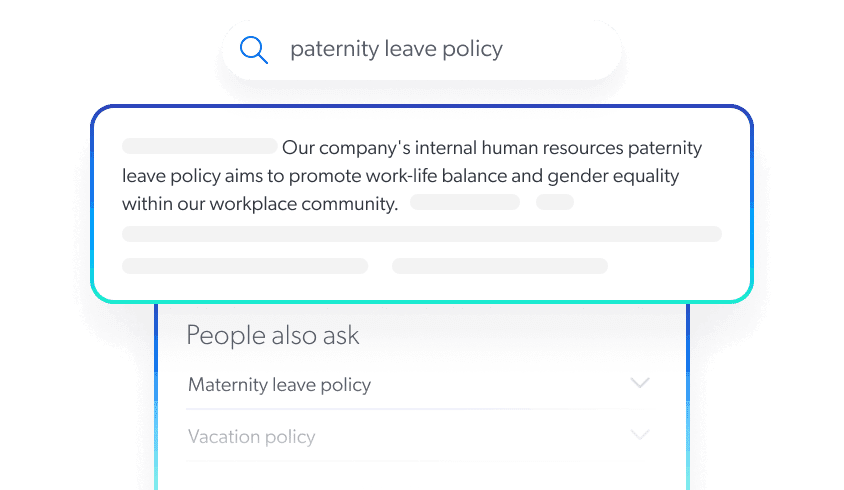The width and height of the screenshot is (844, 490).
Task: Click the blue magnifying glass search icon
Action: click(256, 50)
